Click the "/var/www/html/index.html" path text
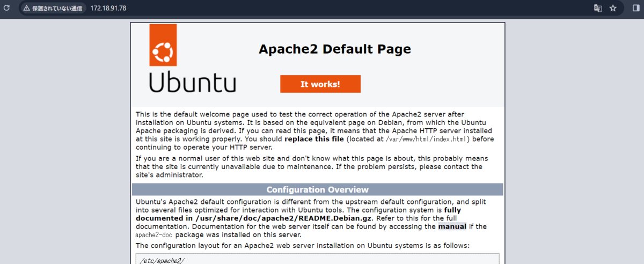The image size is (644, 264). point(427,139)
